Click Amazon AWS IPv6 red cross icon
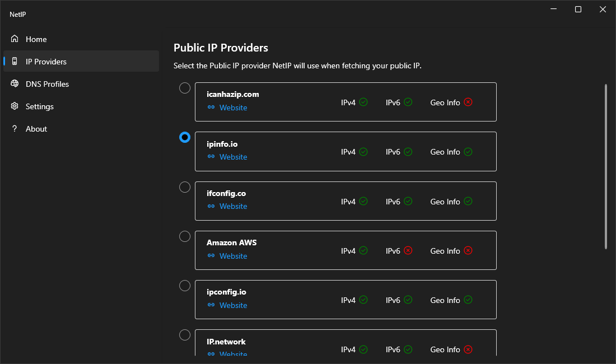The height and width of the screenshot is (364, 616). click(408, 250)
